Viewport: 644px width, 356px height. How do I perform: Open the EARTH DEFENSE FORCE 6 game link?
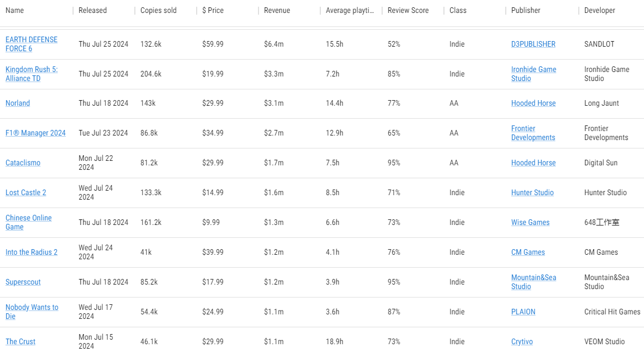[31, 44]
